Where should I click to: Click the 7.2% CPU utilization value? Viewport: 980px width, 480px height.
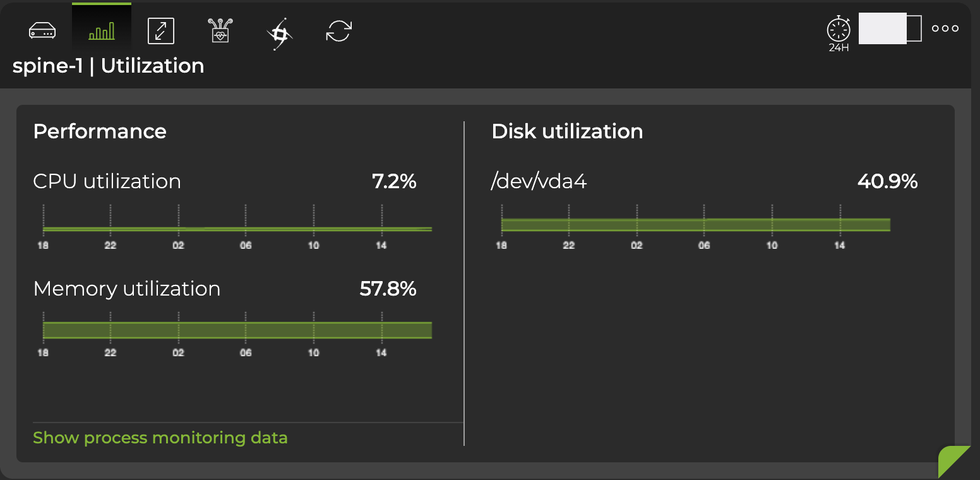(395, 182)
